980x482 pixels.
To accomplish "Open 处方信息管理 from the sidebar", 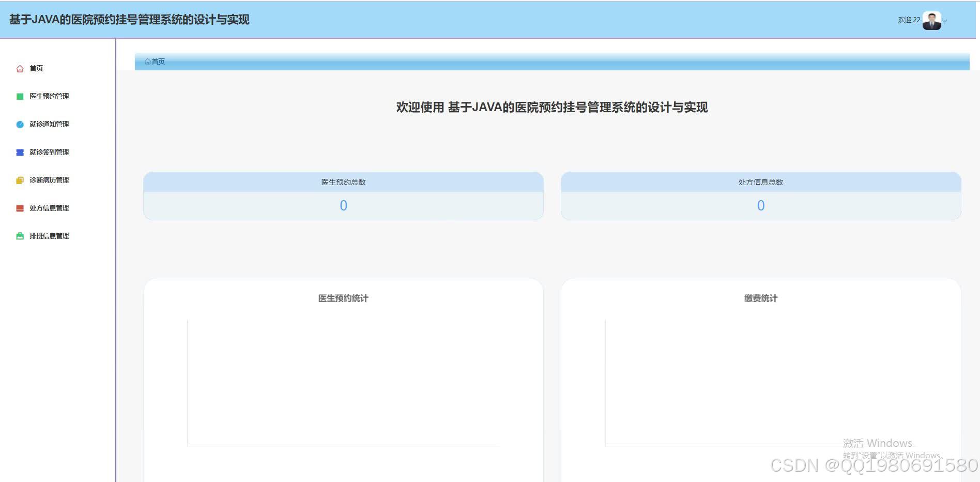I will tap(49, 207).
